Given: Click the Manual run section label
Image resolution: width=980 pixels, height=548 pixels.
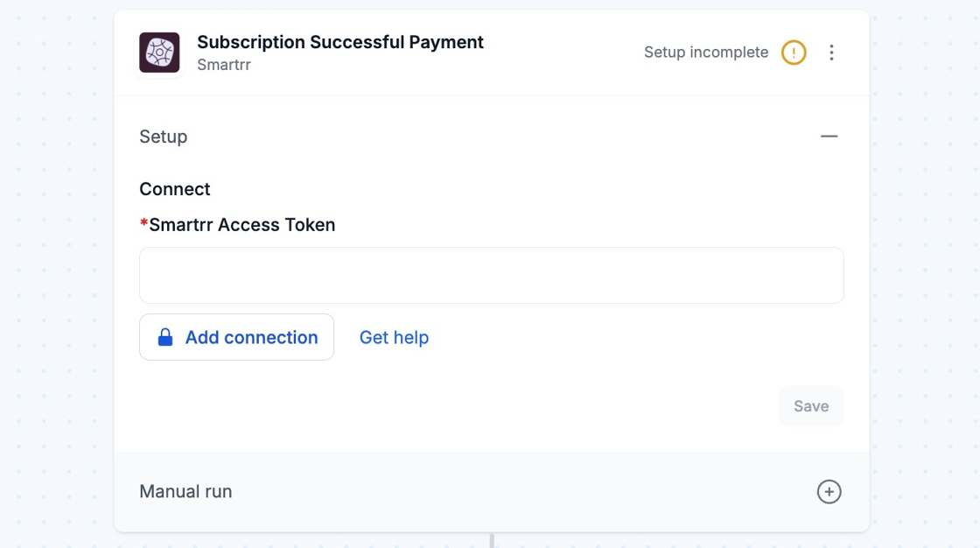Looking at the screenshot, I should pyautogui.click(x=185, y=492).
